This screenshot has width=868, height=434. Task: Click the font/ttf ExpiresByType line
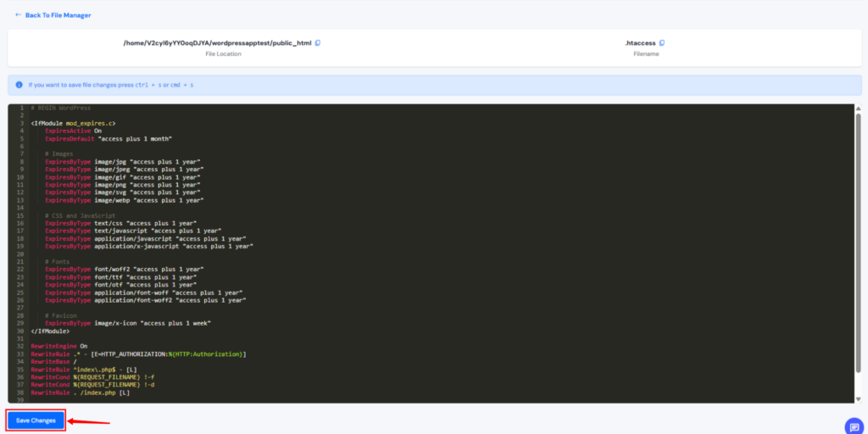(x=120, y=277)
